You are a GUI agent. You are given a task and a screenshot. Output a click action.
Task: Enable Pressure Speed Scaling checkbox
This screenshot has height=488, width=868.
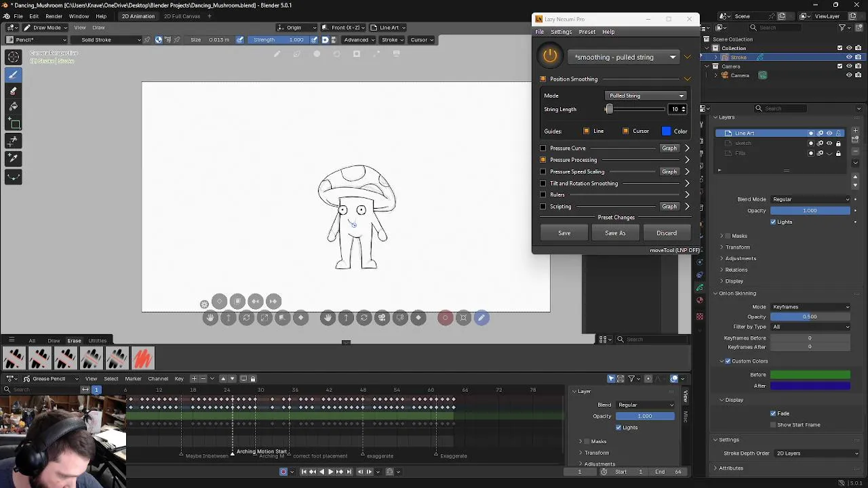(x=543, y=171)
